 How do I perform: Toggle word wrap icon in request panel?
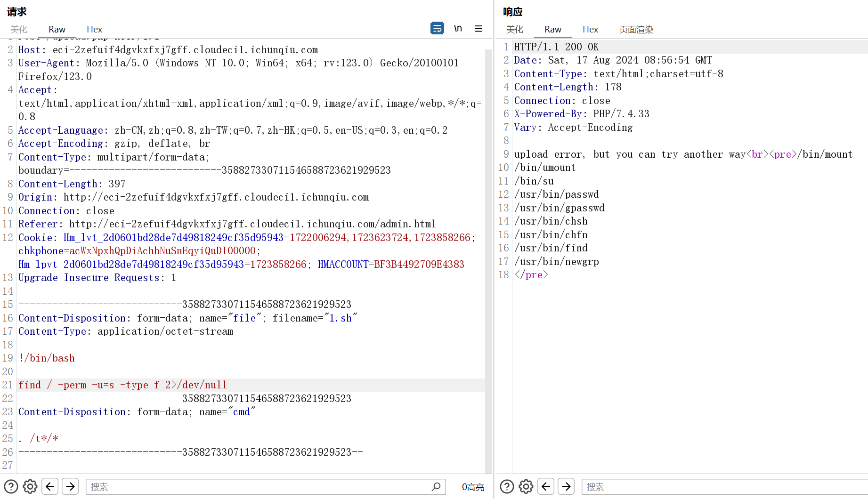pyautogui.click(x=437, y=29)
